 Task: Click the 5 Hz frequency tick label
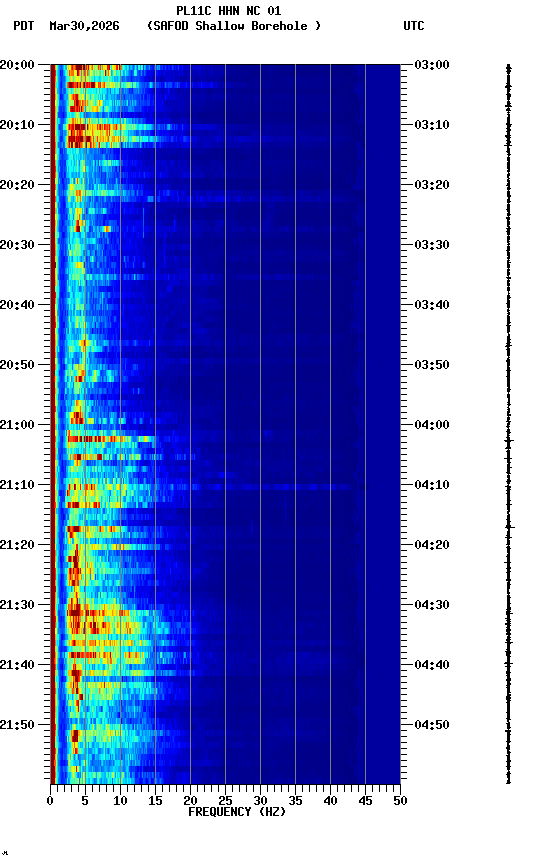(85, 801)
